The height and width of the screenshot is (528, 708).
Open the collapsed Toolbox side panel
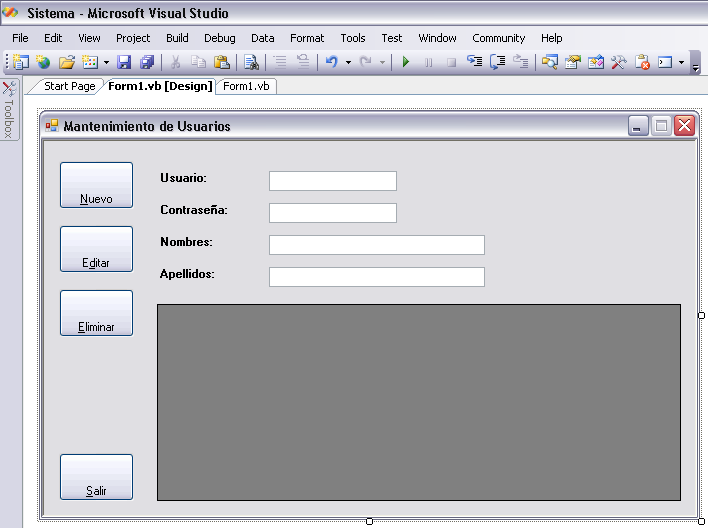click(x=9, y=110)
